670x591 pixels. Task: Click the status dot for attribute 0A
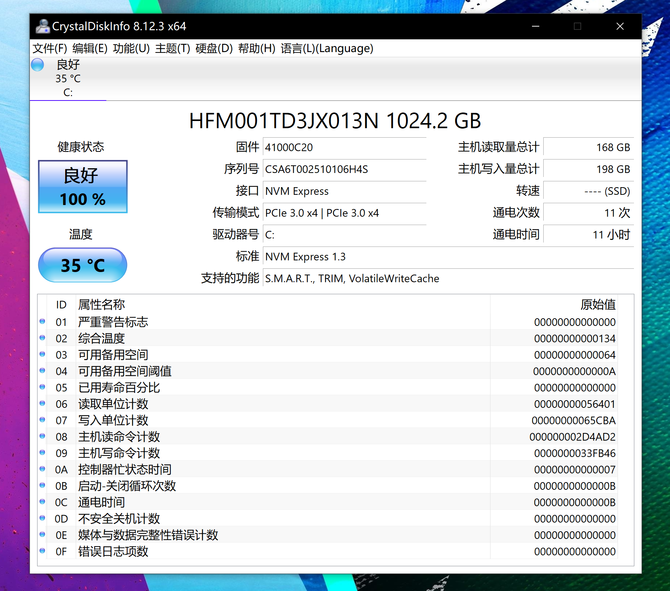coord(42,469)
